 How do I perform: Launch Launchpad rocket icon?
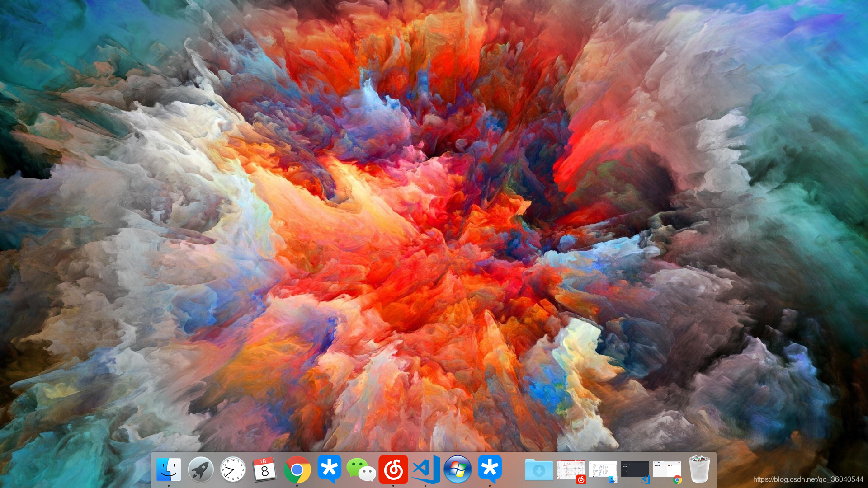click(x=201, y=469)
